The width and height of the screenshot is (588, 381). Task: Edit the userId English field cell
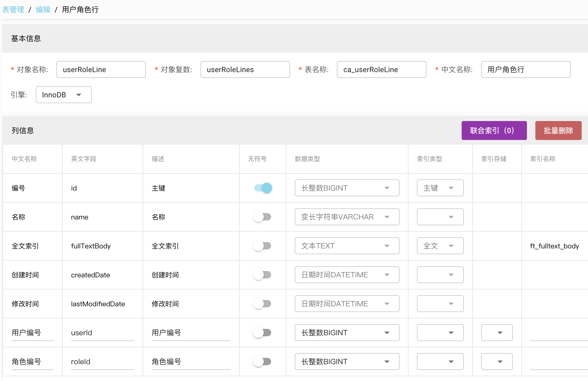102,333
